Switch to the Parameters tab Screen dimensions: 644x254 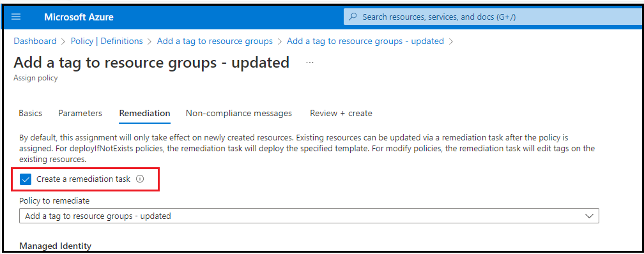[80, 113]
